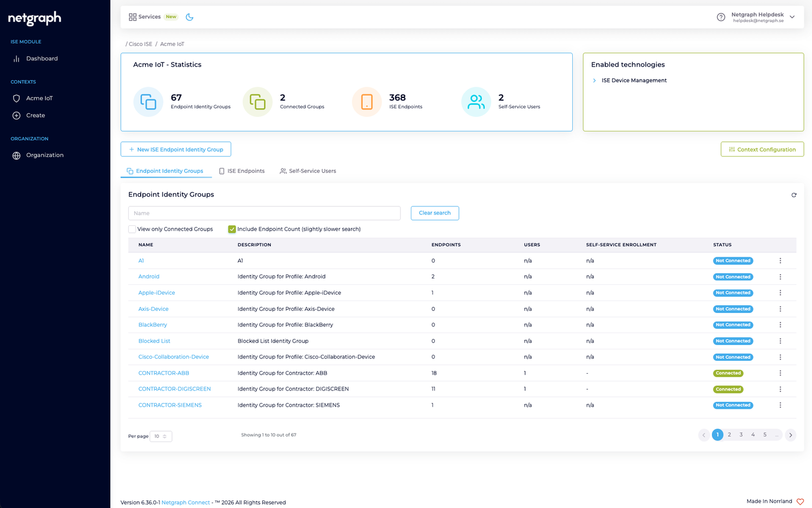Click the Endpoint Identity Groups statistics icon
Screen dimensions: 812x508
148,102
